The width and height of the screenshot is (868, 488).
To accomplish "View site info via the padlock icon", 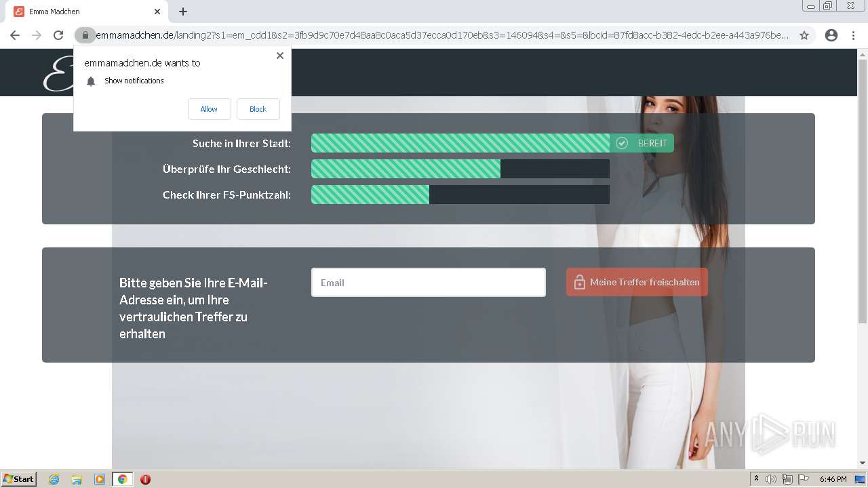I will (x=85, y=35).
